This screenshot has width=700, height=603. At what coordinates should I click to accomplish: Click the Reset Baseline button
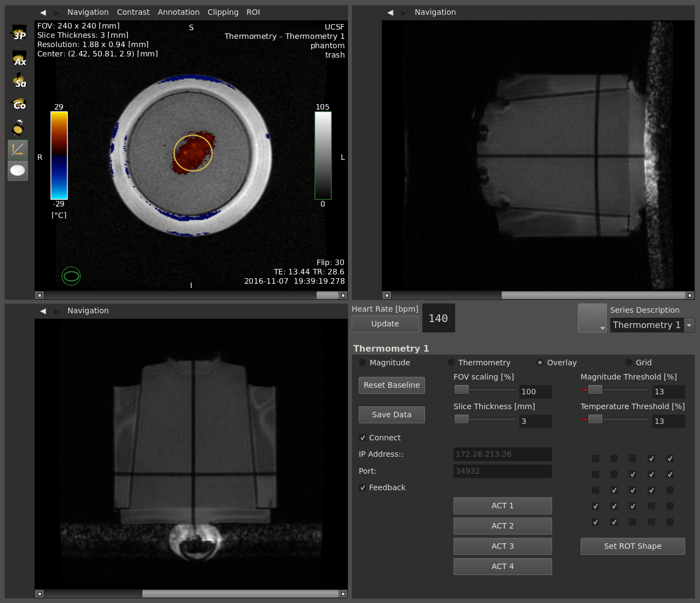[x=392, y=385]
